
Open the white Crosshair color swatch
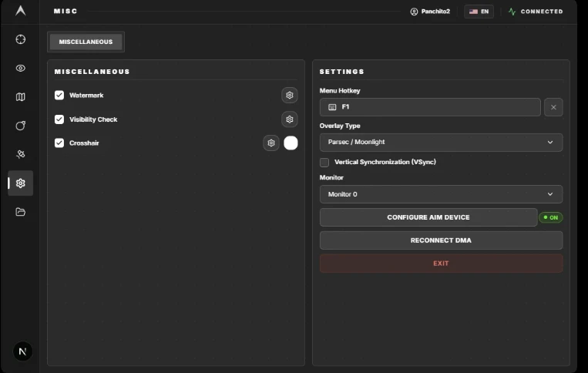[x=291, y=143]
